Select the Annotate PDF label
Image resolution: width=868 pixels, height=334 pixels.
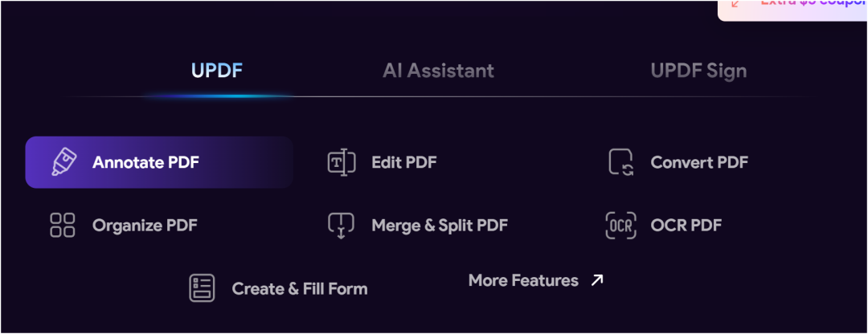[145, 162]
